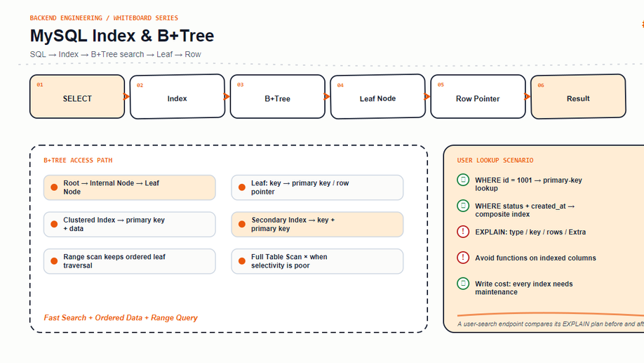This screenshot has height=363, width=644.
Task: Click the arrow between Leaf Node and Row Pointer
Action: tap(427, 97)
